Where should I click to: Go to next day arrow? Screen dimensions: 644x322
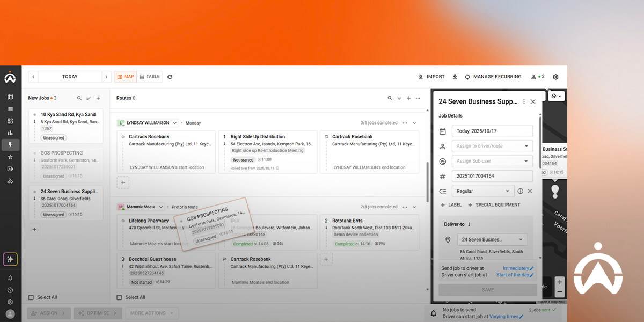pos(106,77)
